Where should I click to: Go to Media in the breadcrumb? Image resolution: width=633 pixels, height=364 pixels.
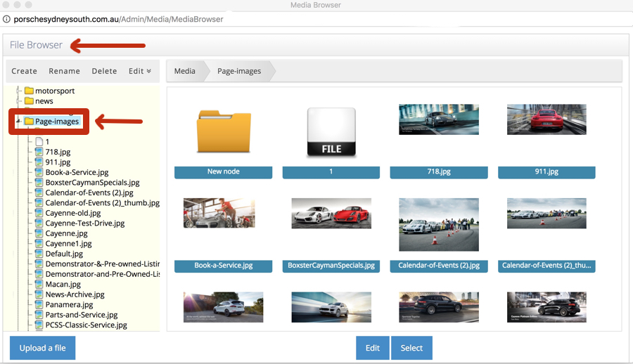(x=185, y=71)
